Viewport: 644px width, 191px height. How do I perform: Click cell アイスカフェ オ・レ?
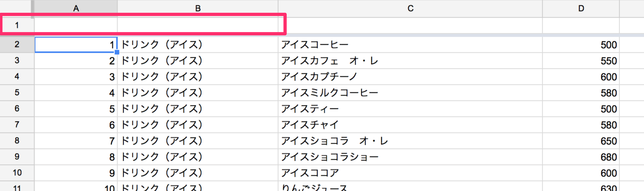click(x=410, y=61)
